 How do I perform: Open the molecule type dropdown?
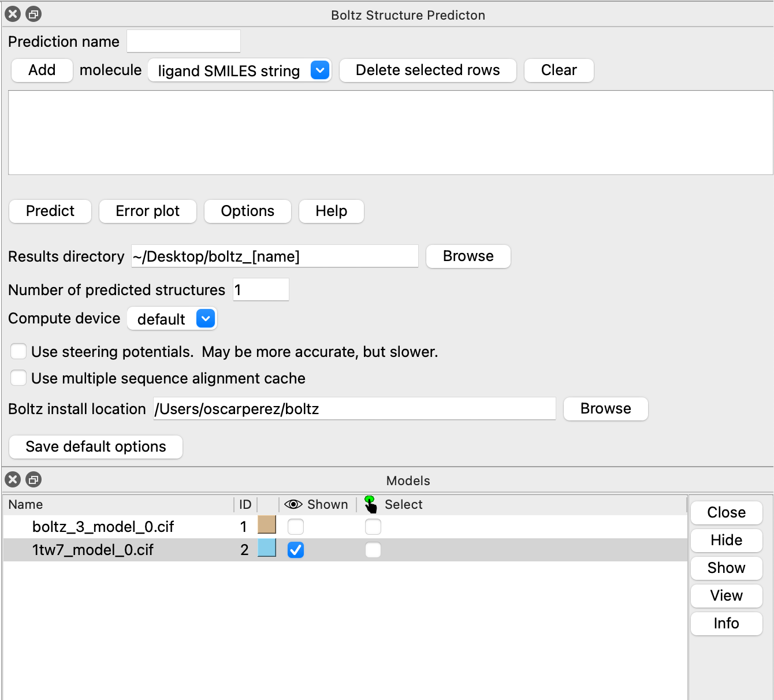coord(319,70)
